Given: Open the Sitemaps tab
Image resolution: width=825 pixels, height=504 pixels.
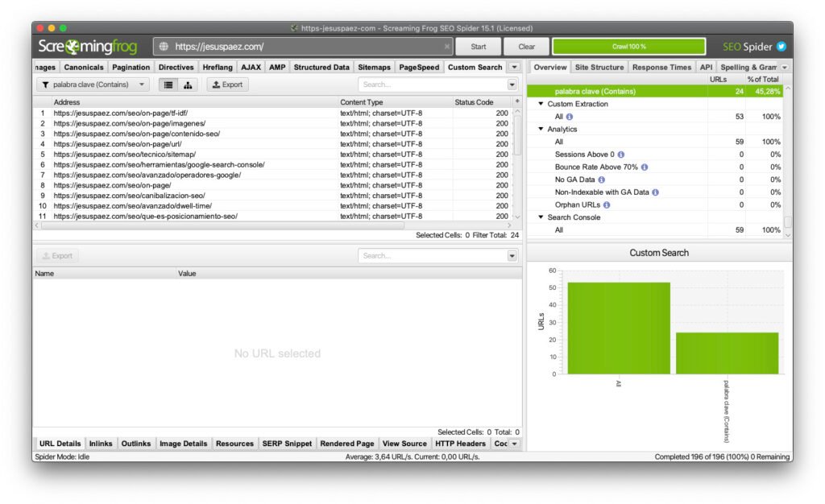Looking at the screenshot, I should 374,68.
